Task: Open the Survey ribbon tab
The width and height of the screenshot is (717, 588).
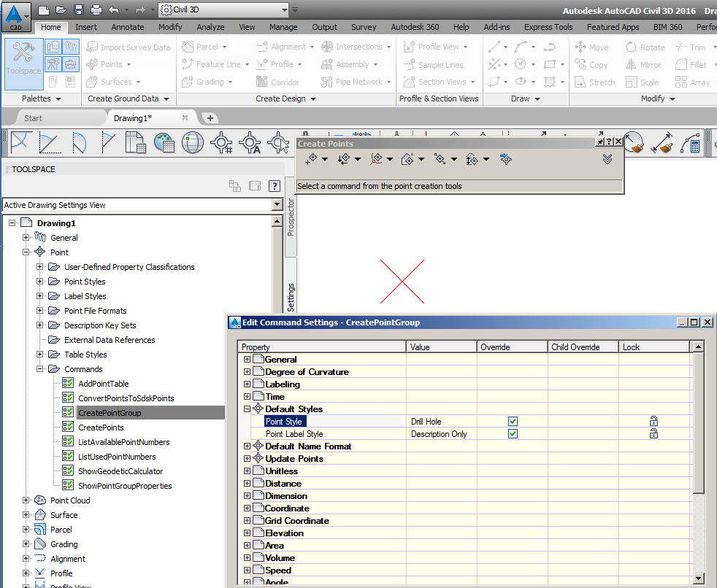Action: point(364,27)
